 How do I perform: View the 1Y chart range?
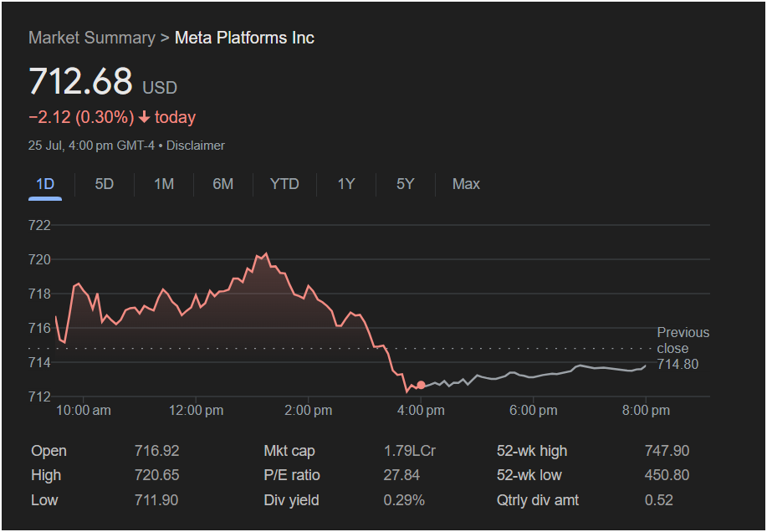point(346,184)
